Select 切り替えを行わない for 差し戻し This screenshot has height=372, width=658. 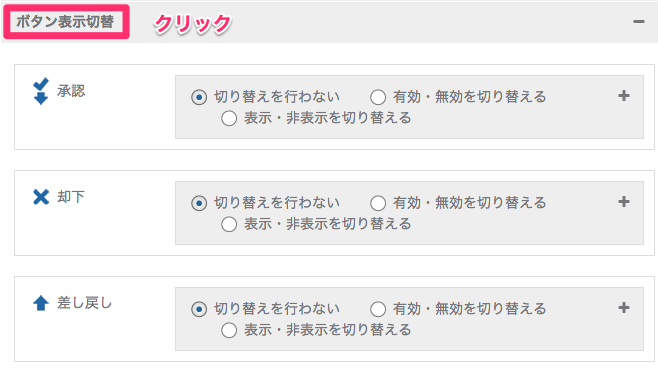coord(199,309)
